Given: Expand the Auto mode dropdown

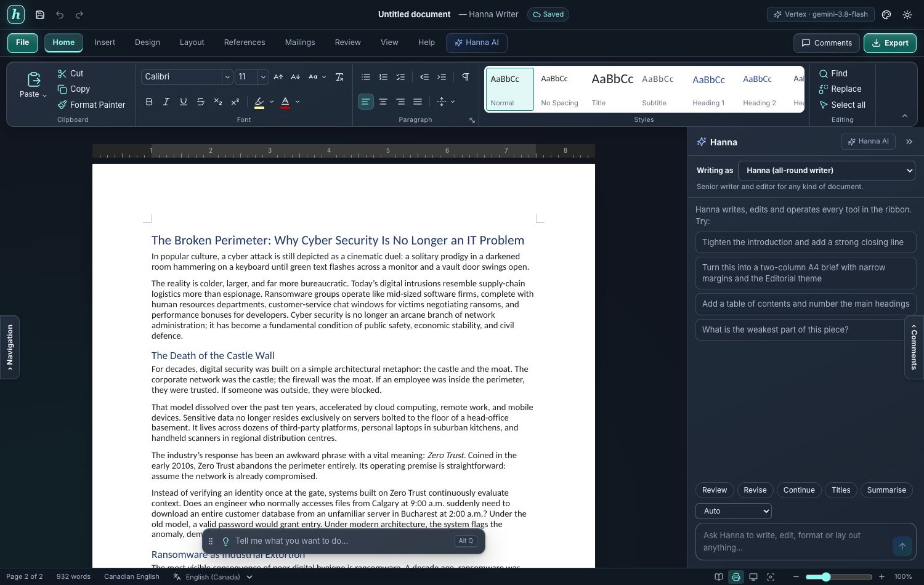Looking at the screenshot, I should pyautogui.click(x=733, y=511).
